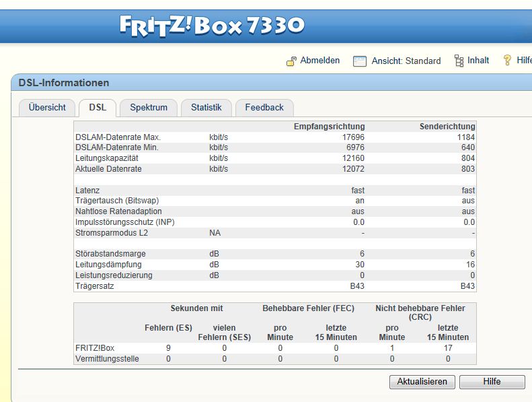Click the value 12160
Image resolution: width=532 pixels, height=402 pixels.
353,158
